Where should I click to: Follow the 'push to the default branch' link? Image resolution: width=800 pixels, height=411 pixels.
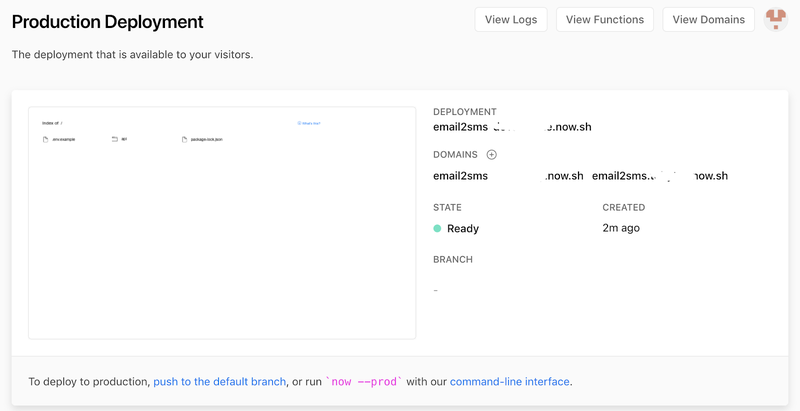point(219,382)
